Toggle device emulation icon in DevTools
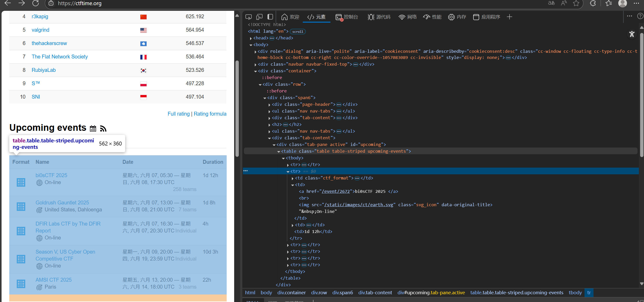The width and height of the screenshot is (644, 302). coord(259,17)
